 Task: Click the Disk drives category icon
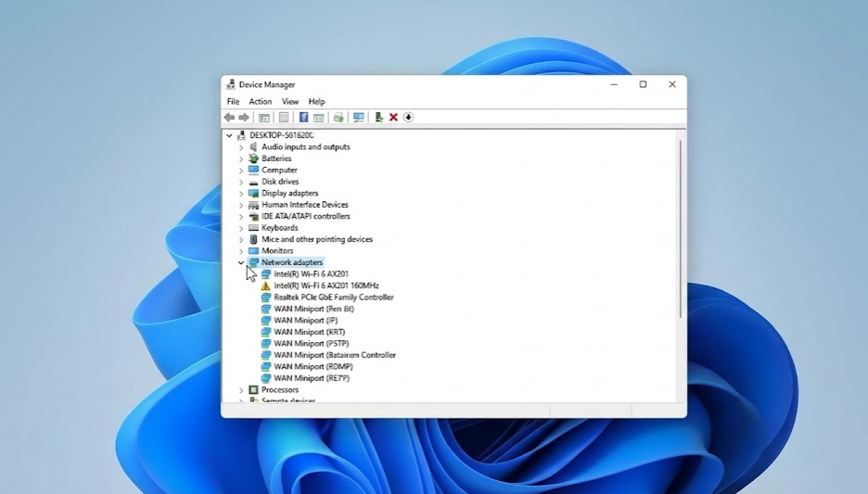[253, 182]
